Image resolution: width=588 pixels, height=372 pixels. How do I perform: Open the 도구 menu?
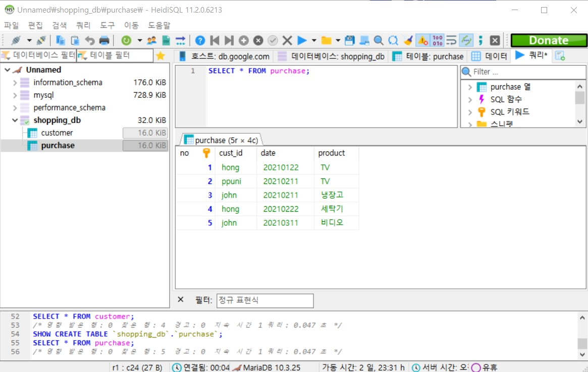tap(107, 25)
